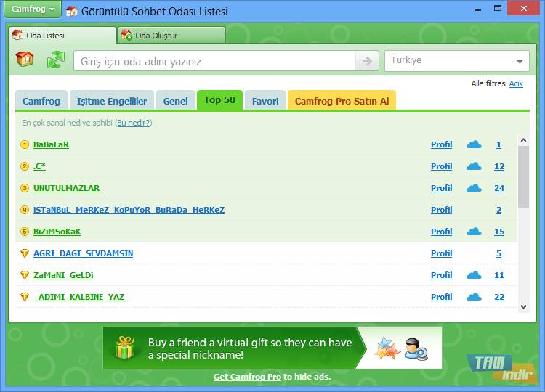Join the .C* room

click(x=39, y=166)
